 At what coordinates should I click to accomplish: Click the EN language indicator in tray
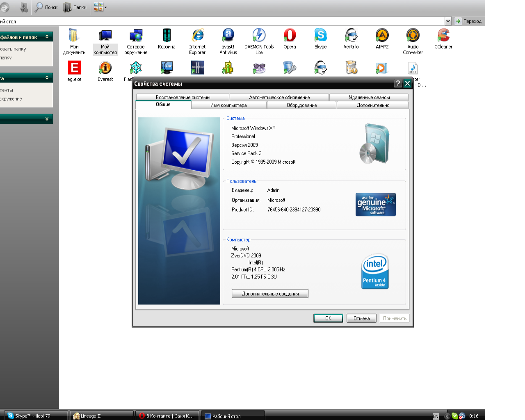pos(436,416)
